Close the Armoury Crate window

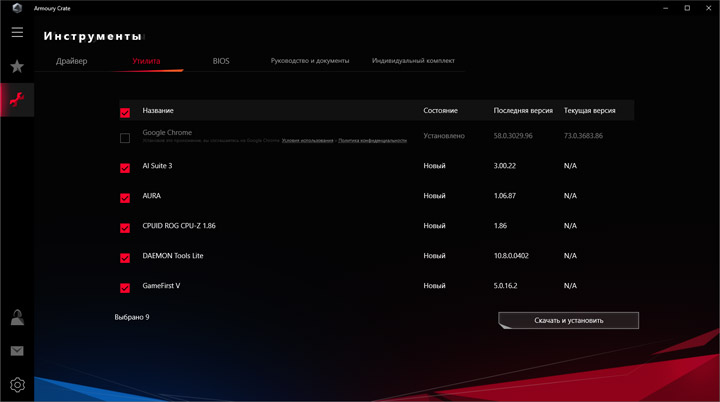pyautogui.click(x=709, y=8)
